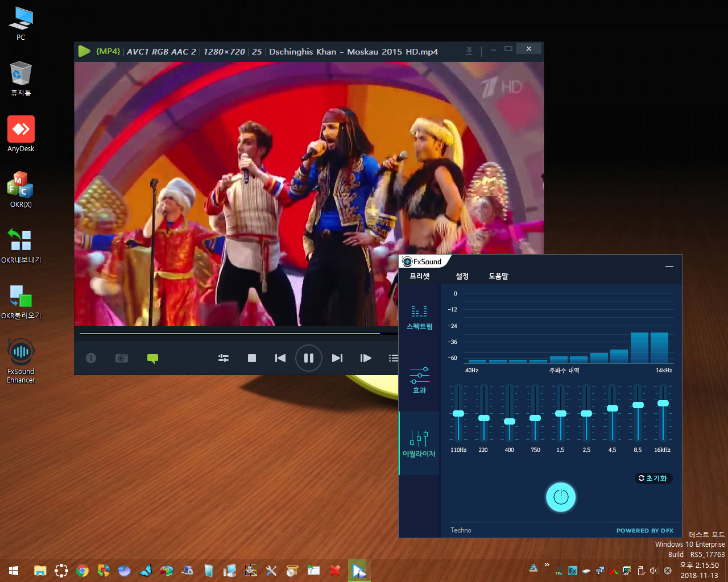Click the Techno preset name label

[461, 530]
